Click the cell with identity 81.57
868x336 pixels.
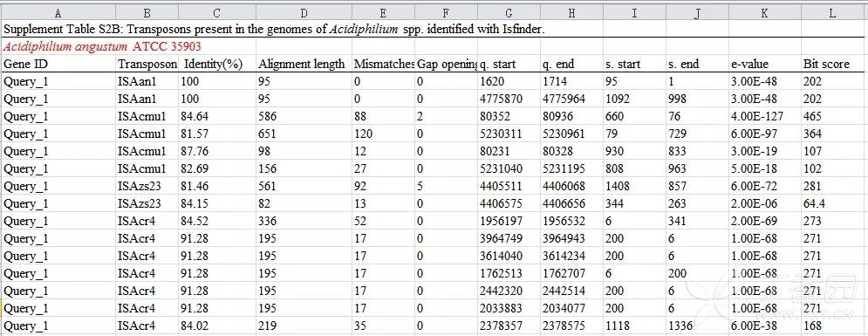tap(216, 134)
